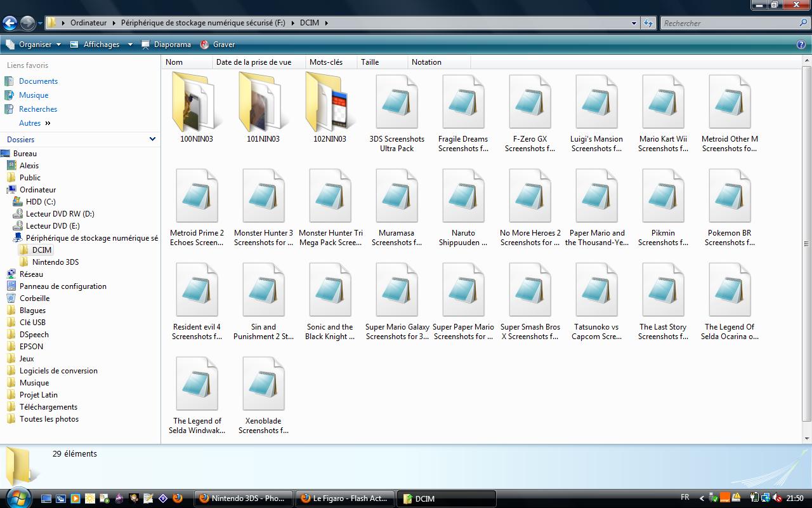
Task: Expand the address bar history dropdown
Action: (634, 23)
